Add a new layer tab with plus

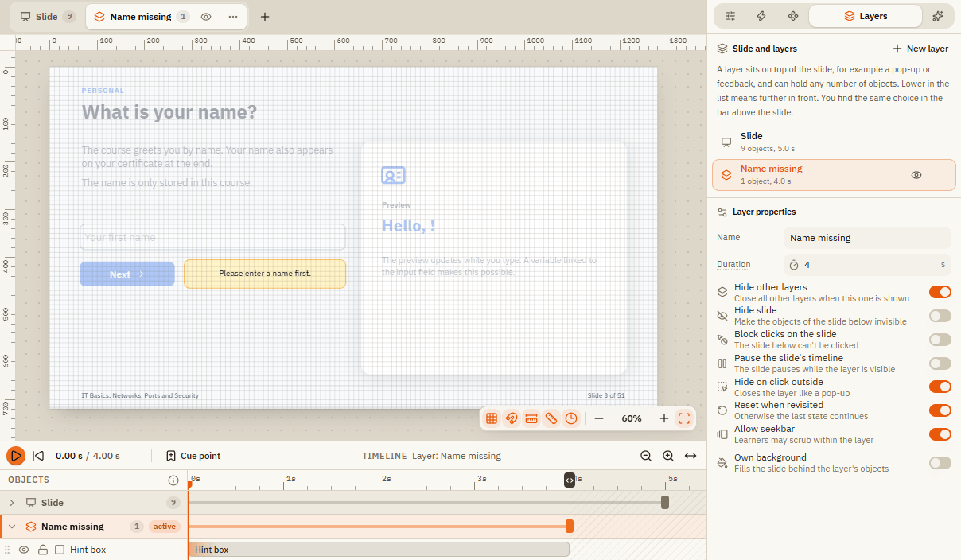coord(265,17)
